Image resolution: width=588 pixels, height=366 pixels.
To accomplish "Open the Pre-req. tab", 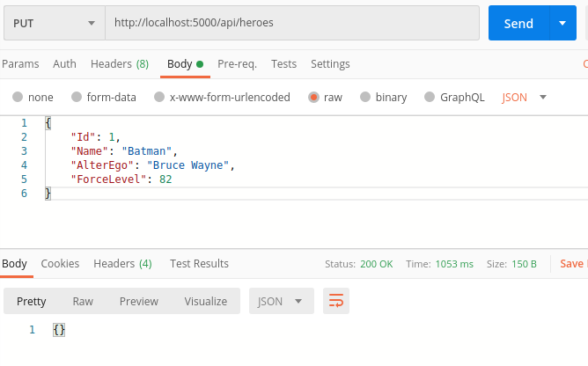I will click(237, 64).
